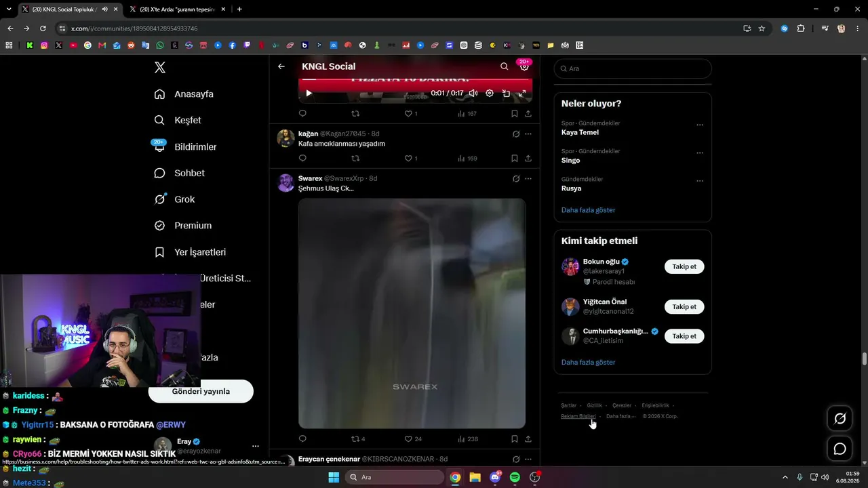The height and width of the screenshot is (488, 868).
Task: Open more options on Eraycan çenekenar's post
Action: (528, 459)
